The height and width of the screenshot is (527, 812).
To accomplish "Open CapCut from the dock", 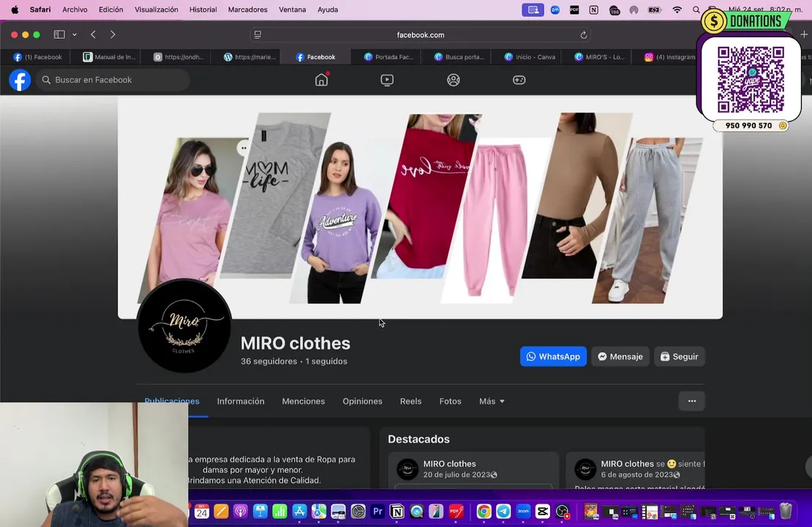I will point(543,512).
